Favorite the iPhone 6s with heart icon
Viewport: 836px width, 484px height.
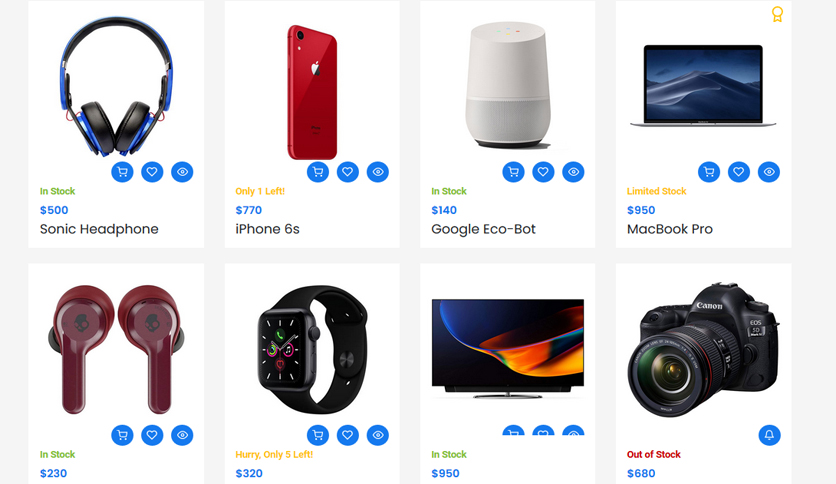(348, 172)
